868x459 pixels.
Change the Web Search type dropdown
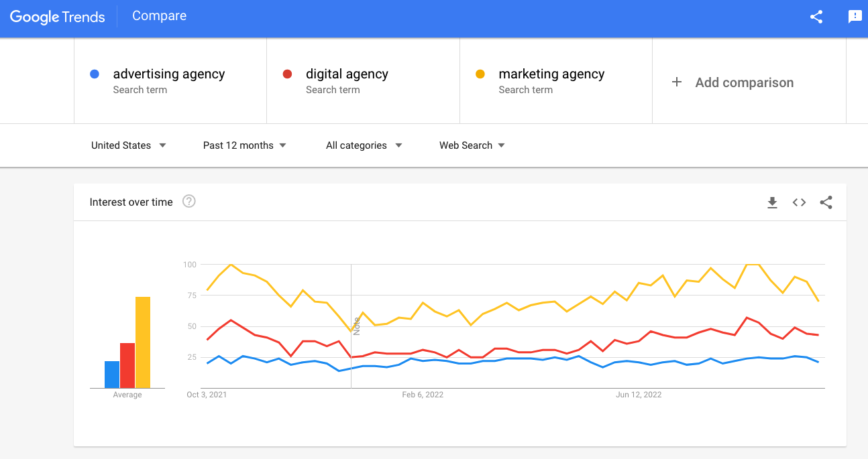pyautogui.click(x=472, y=145)
